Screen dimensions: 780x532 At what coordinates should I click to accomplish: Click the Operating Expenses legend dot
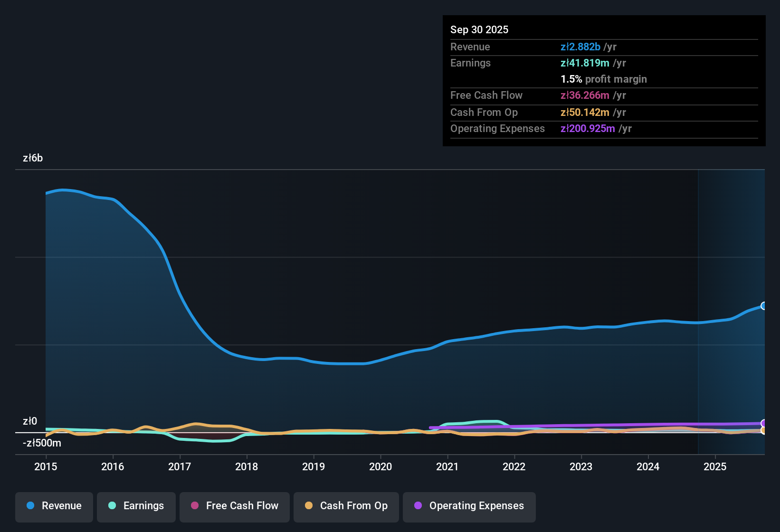(x=418, y=506)
